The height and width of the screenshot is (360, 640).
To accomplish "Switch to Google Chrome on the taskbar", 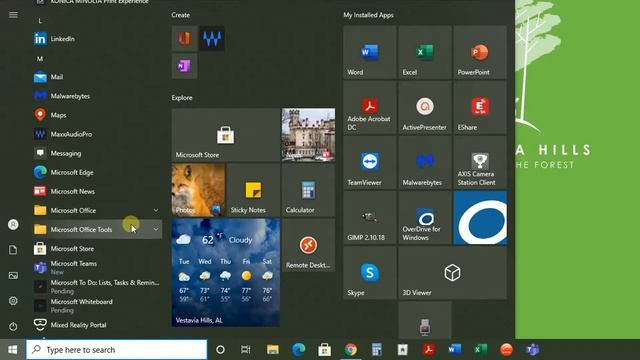I will click(351, 350).
